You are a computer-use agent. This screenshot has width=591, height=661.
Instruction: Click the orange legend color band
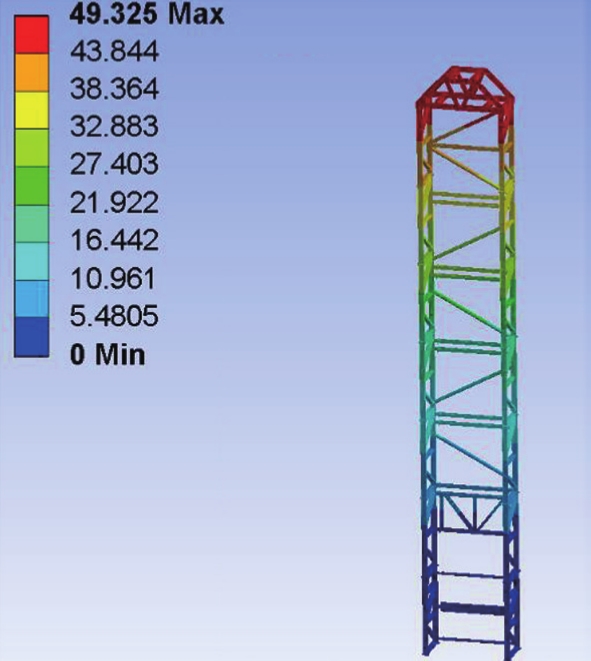32,73
